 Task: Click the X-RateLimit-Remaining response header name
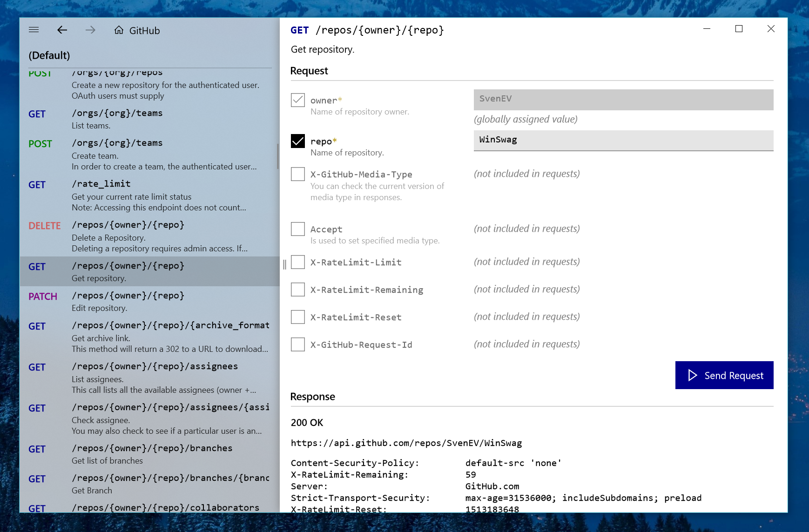[350, 475]
